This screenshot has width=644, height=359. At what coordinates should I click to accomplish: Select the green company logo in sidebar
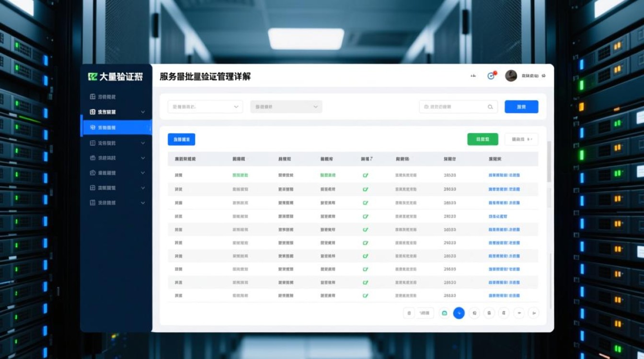point(93,76)
